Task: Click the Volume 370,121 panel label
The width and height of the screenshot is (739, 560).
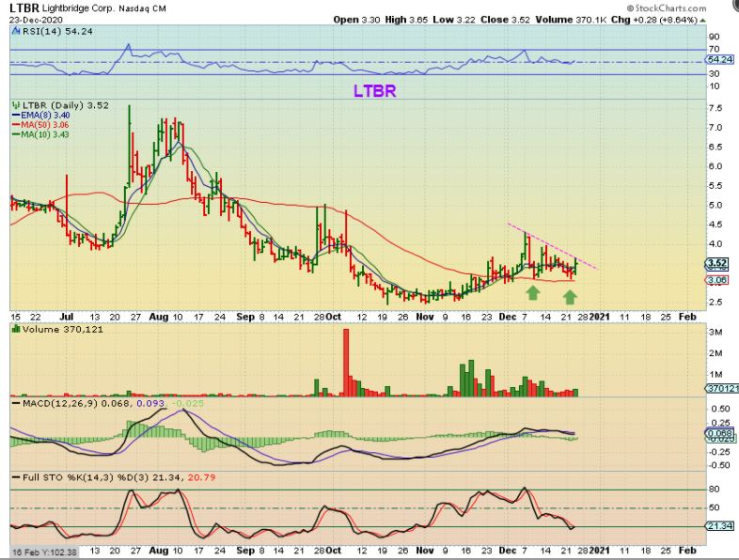Action: coord(63,329)
